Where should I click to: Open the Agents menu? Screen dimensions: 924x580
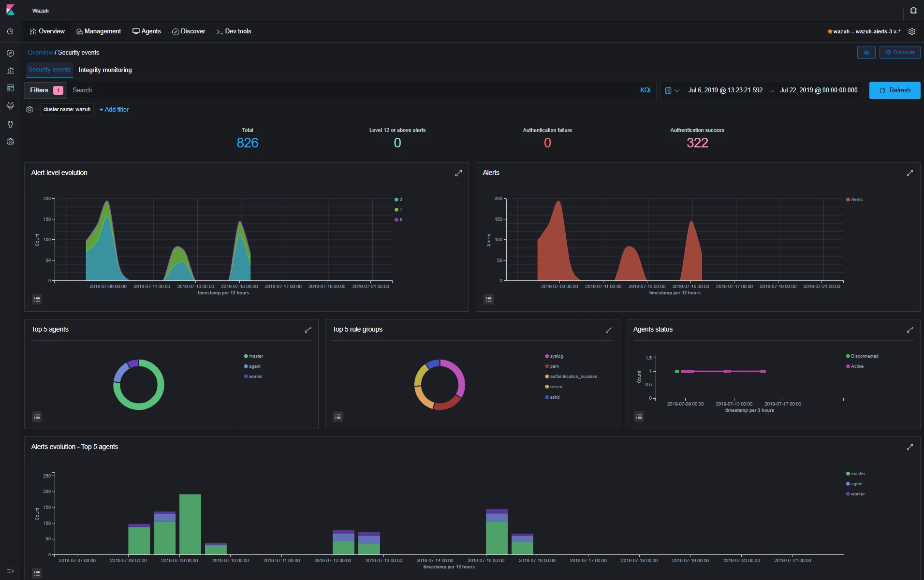(x=147, y=31)
